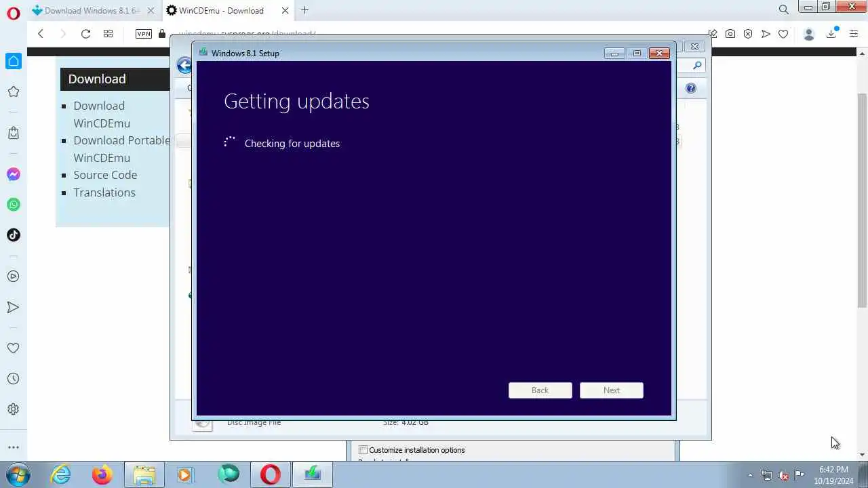The width and height of the screenshot is (868, 488).
Task: Open Bookmarks star in Opera sidebar
Action: [14, 91]
